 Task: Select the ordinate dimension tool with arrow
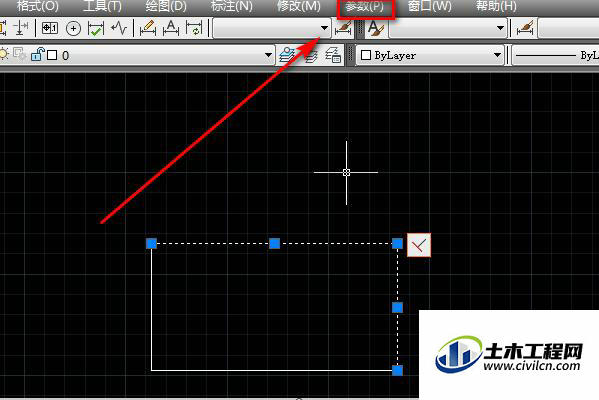[21, 28]
